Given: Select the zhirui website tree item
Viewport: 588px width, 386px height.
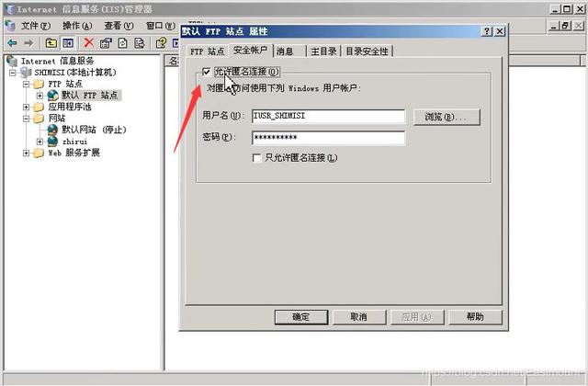Looking at the screenshot, I should [x=74, y=142].
